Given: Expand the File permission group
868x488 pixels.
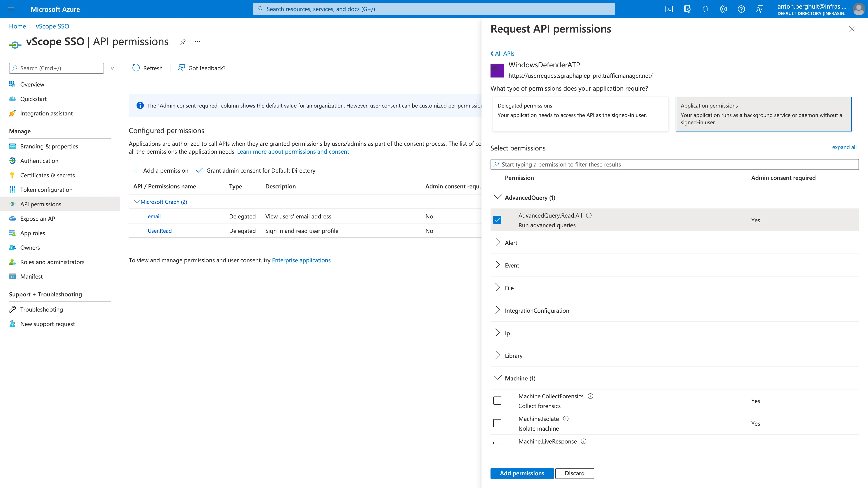Looking at the screenshot, I should coord(497,287).
